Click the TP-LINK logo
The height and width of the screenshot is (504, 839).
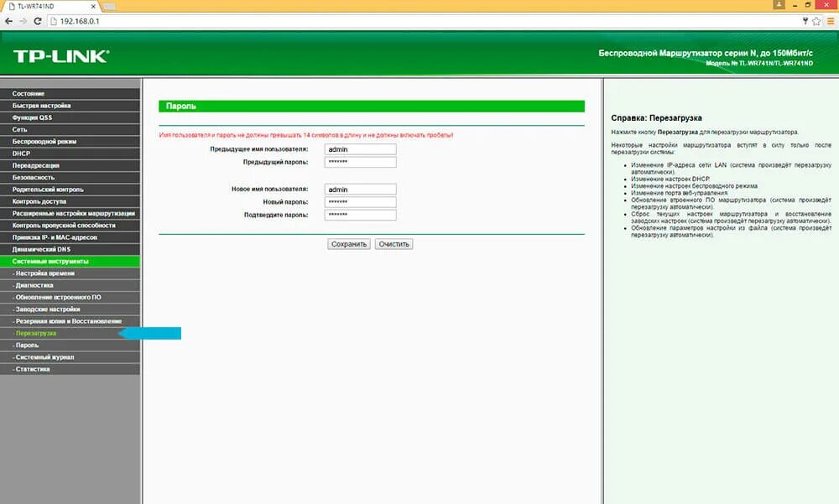61,56
